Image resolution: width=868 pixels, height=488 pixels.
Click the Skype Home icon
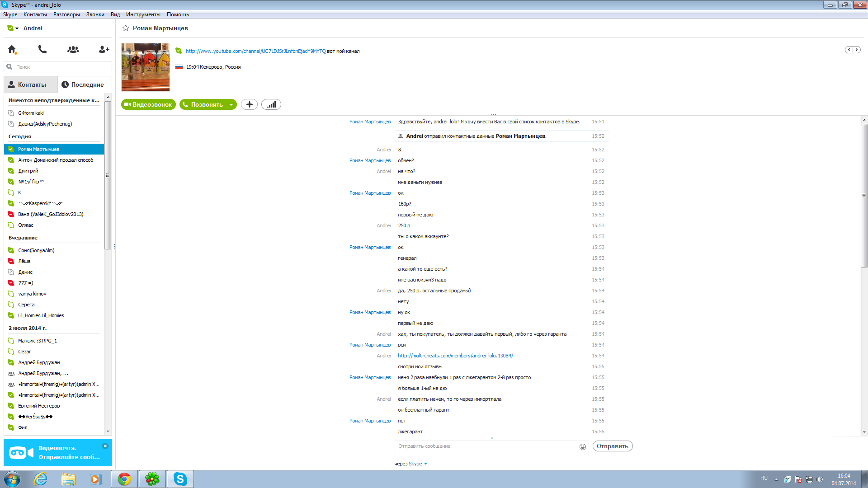[12, 49]
